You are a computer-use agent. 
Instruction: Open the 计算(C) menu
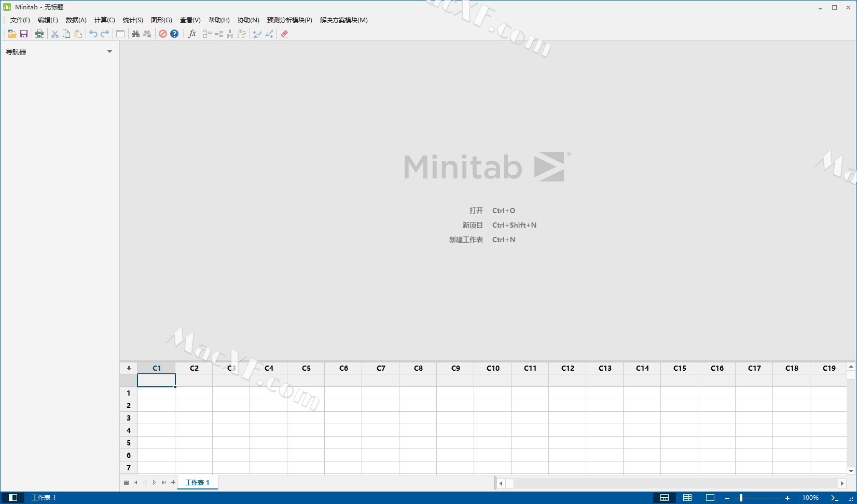point(105,20)
